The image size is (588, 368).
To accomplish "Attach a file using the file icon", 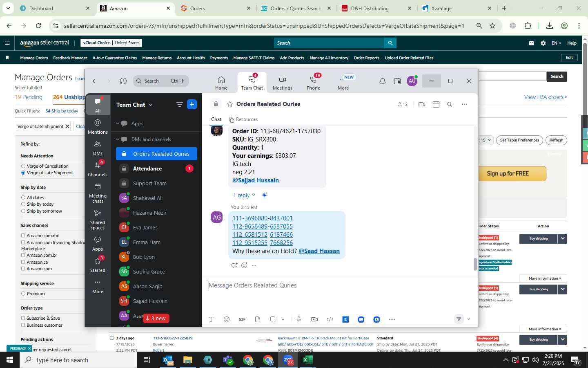I will 258,319.
